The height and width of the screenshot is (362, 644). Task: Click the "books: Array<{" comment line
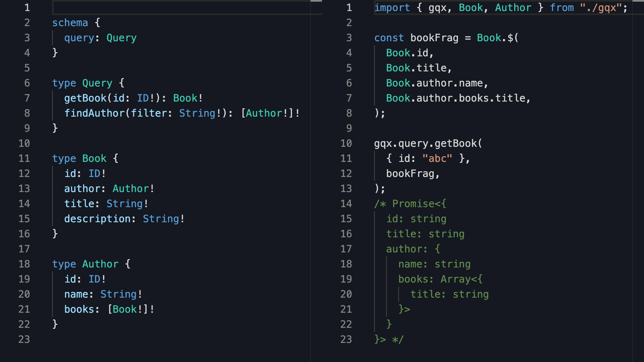pos(440,279)
